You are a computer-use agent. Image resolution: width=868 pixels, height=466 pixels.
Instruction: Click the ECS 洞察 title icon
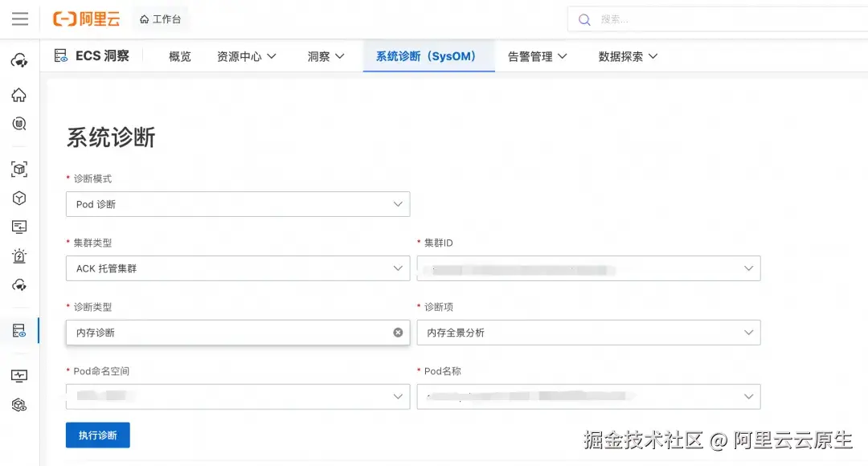(x=61, y=56)
